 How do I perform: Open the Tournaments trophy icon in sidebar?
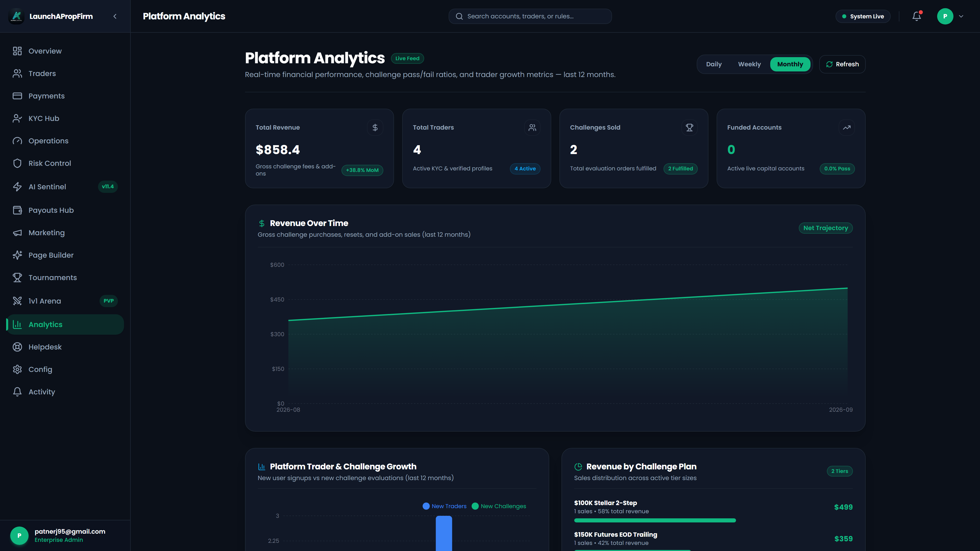click(x=17, y=278)
